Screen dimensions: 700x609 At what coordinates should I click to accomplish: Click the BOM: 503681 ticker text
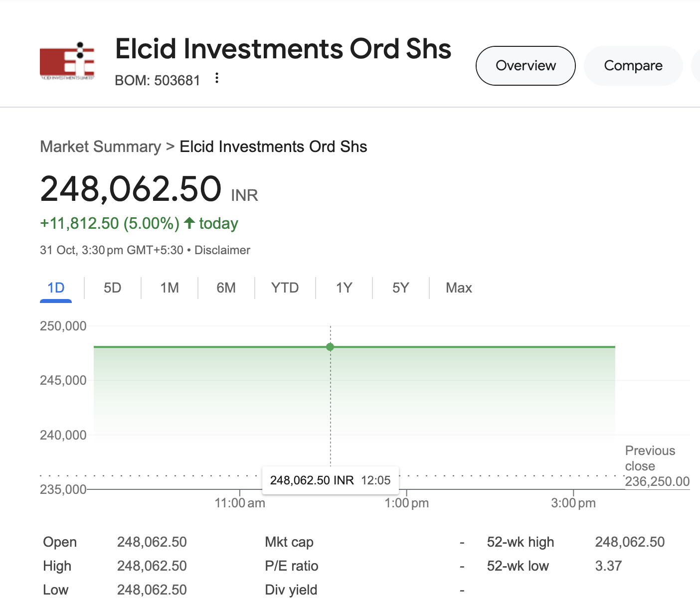[158, 80]
